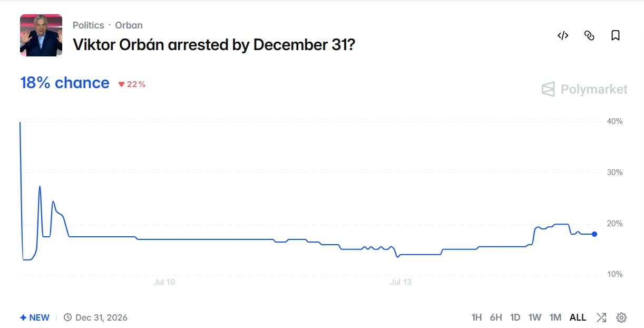Image resolution: width=644 pixels, height=328 pixels.
Task: Click the embed code icon
Action: pos(563,35)
